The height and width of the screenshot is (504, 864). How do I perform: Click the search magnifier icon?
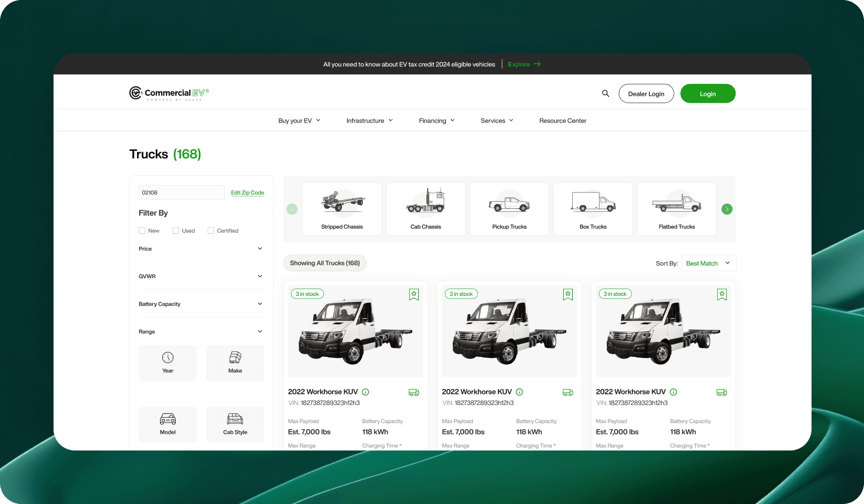pos(605,94)
